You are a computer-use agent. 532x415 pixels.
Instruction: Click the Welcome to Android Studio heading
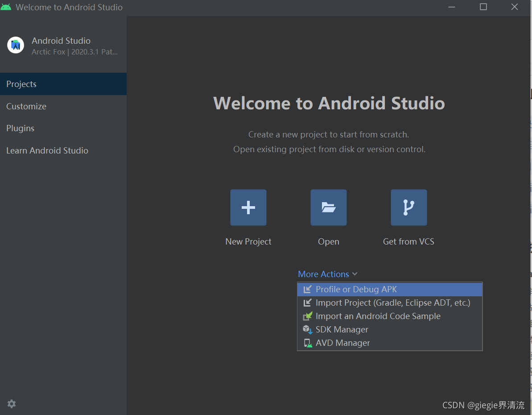point(329,103)
